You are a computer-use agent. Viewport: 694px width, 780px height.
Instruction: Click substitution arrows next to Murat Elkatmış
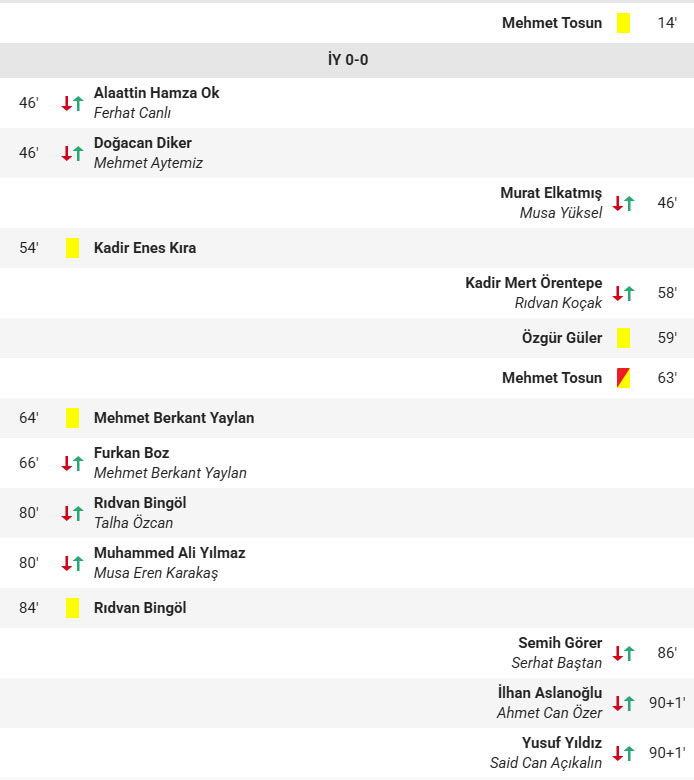click(623, 203)
